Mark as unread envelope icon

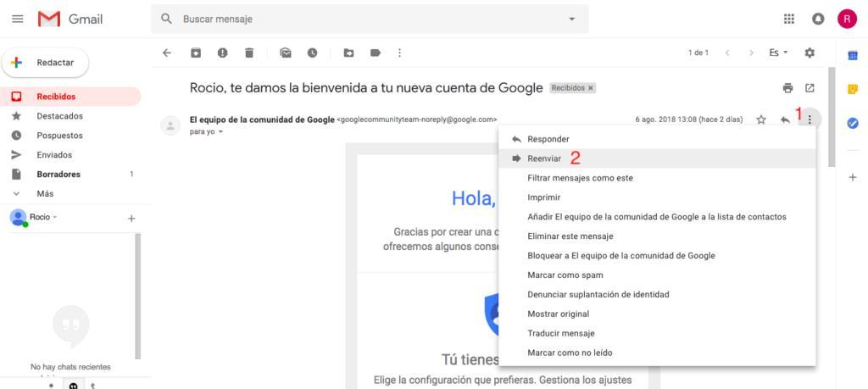click(286, 53)
